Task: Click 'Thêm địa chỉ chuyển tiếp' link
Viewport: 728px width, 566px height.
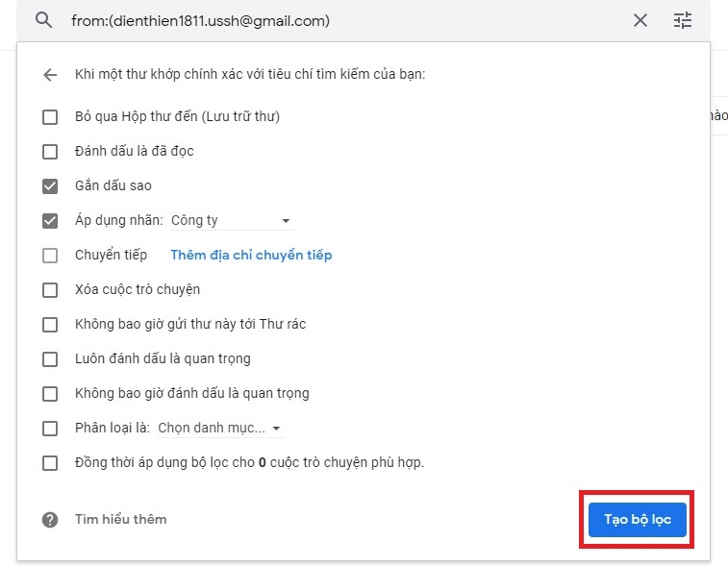Action: [x=251, y=256]
